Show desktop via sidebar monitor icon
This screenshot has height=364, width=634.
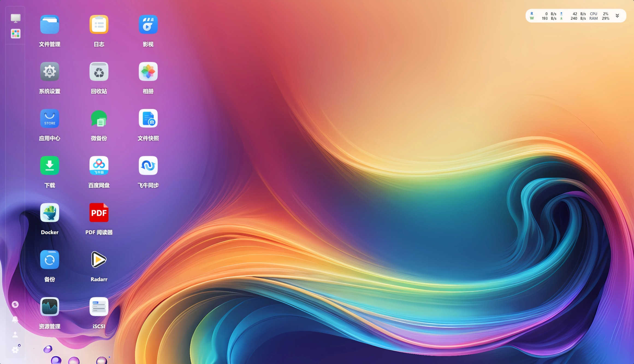(16, 18)
